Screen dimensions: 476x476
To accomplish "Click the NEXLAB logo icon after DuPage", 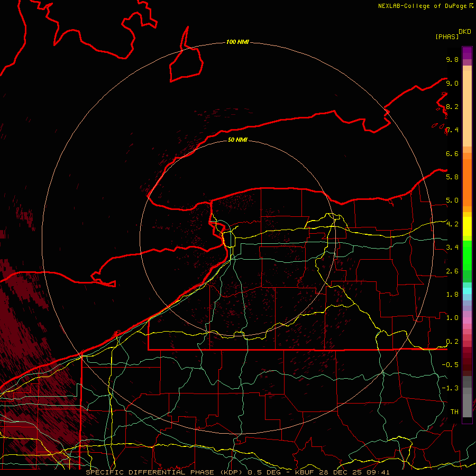I will coord(471,5).
